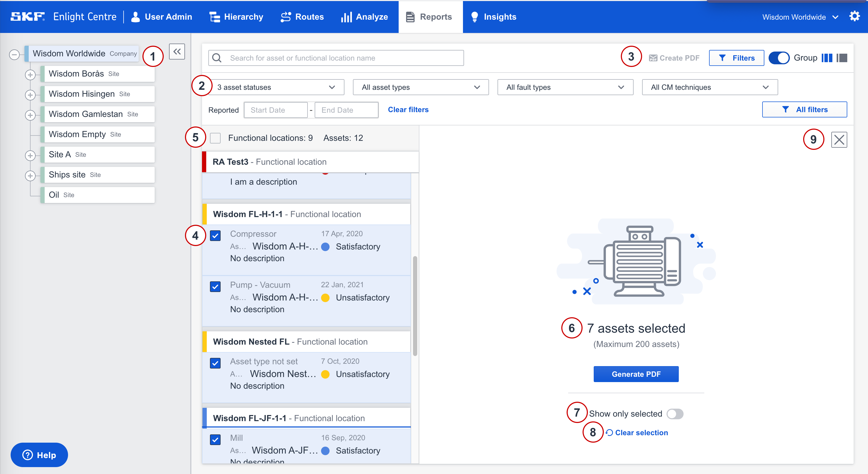
Task: Open the Analyze tab
Action: (364, 17)
